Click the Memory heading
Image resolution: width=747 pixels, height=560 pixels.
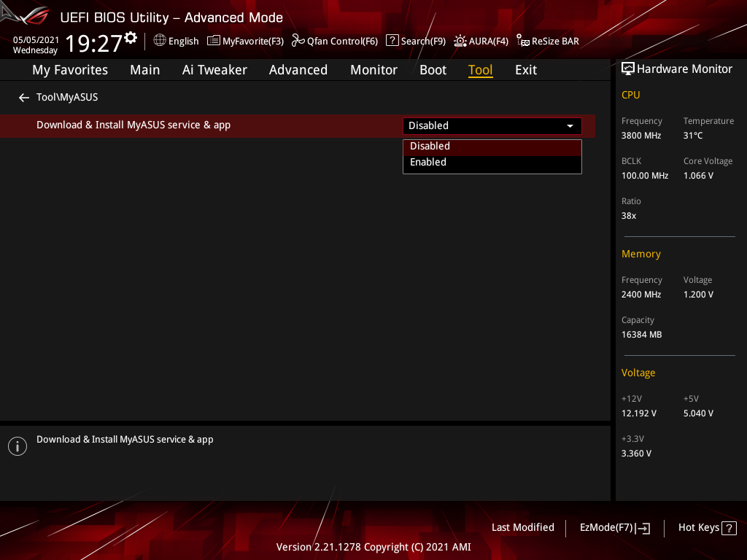point(640,254)
